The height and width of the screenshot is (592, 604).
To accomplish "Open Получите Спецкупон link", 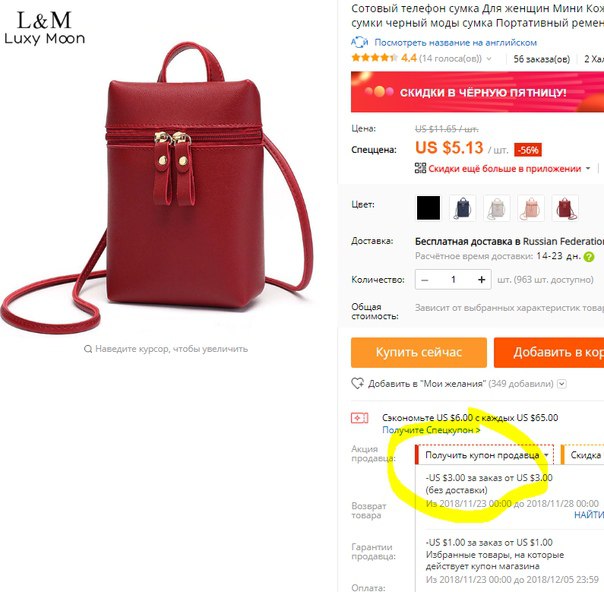I will coord(431,430).
